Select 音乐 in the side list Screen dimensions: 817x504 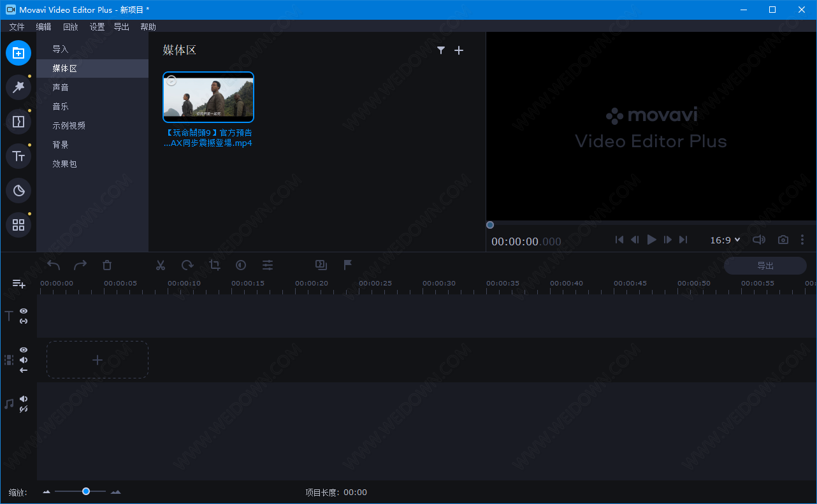click(92, 106)
